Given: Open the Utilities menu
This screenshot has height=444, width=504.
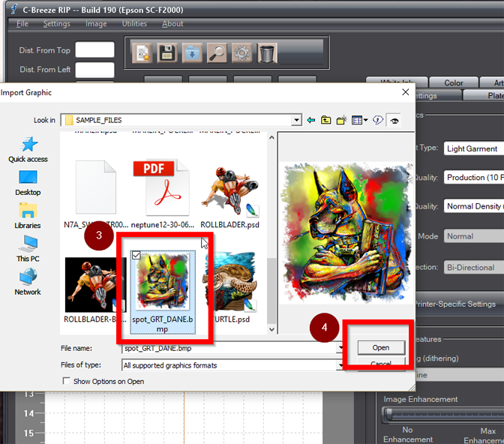Looking at the screenshot, I should [134, 24].
